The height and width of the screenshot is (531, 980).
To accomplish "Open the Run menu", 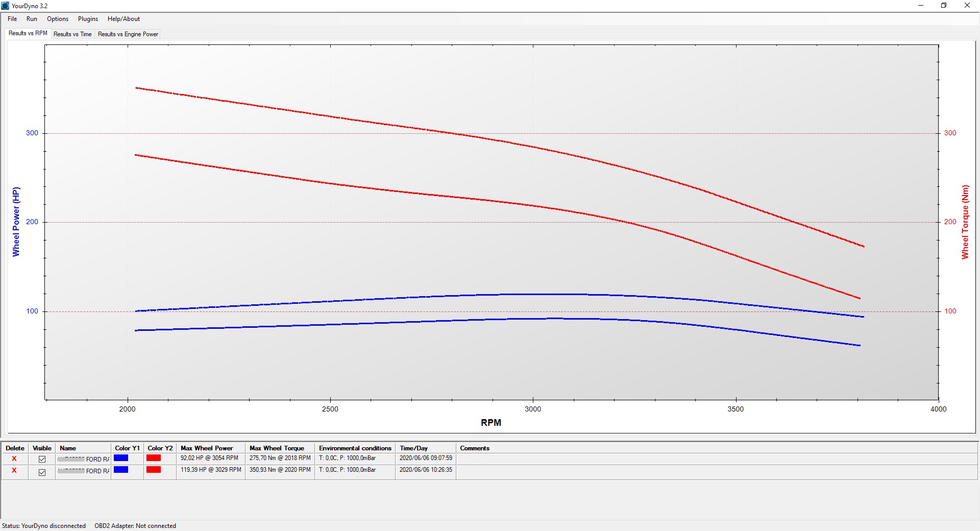I will click(x=32, y=19).
